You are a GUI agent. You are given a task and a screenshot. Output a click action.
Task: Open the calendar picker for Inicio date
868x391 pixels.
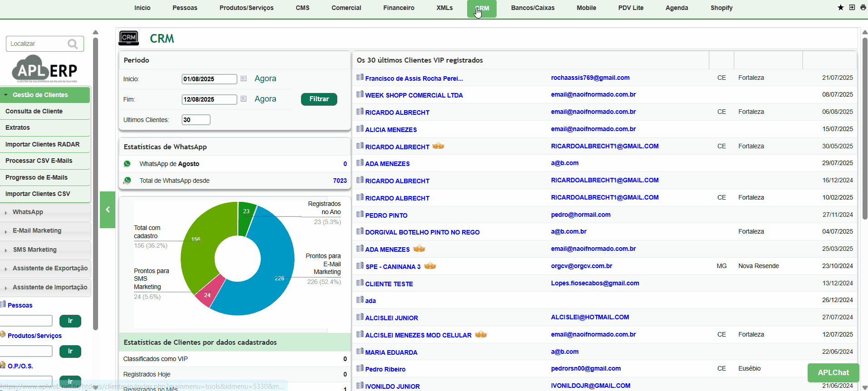click(244, 78)
